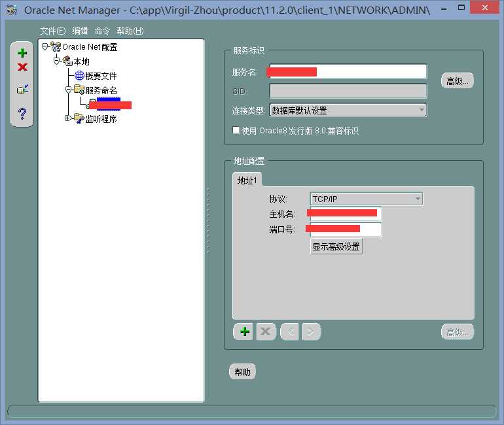Click into the 端口号 input field
The width and height of the screenshot is (504, 425).
[346, 229]
